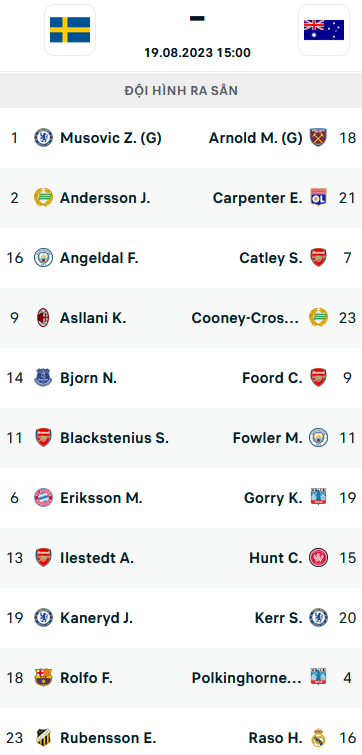This screenshot has height=755, width=362.
Task: Click the Sweden flag team logo
Action: click(x=70, y=30)
